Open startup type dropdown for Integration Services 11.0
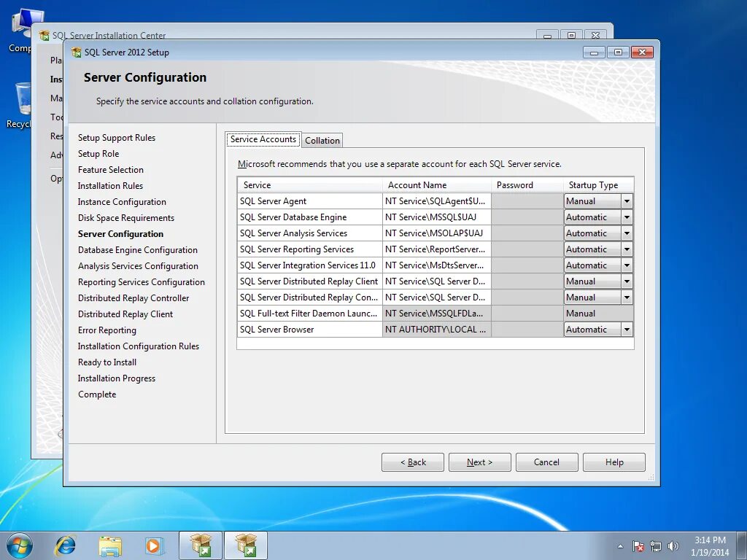The width and height of the screenshot is (747, 560). [x=627, y=265]
